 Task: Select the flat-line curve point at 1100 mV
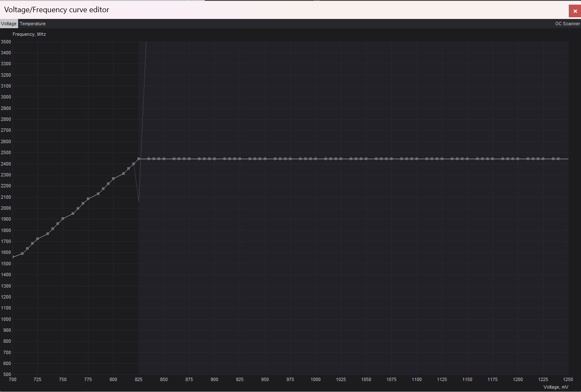pyautogui.click(x=417, y=159)
